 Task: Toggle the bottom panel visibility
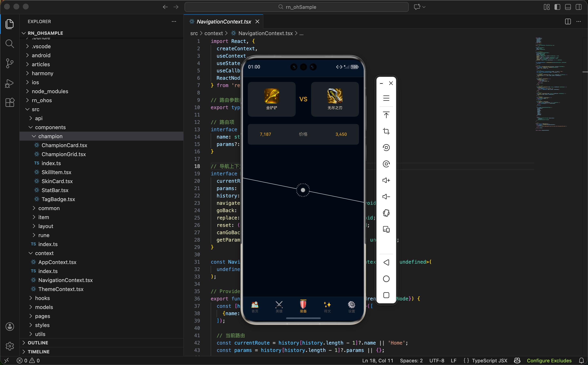point(568,7)
